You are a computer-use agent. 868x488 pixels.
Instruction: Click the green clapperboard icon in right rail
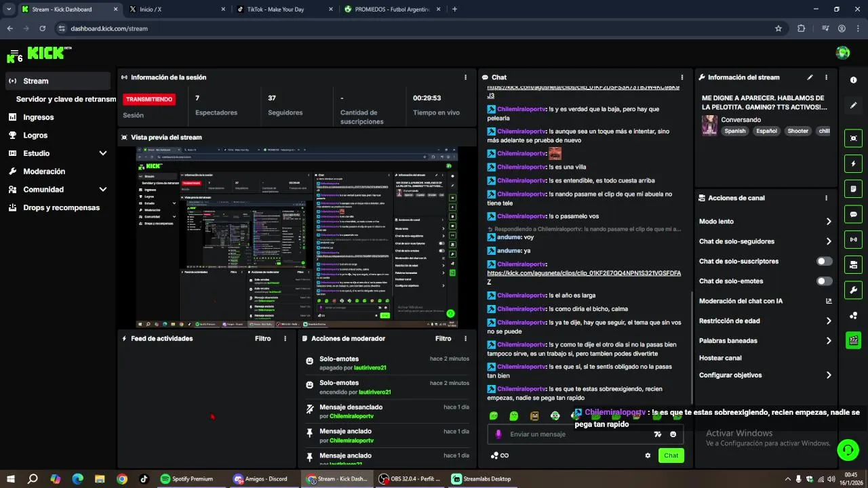click(x=853, y=340)
